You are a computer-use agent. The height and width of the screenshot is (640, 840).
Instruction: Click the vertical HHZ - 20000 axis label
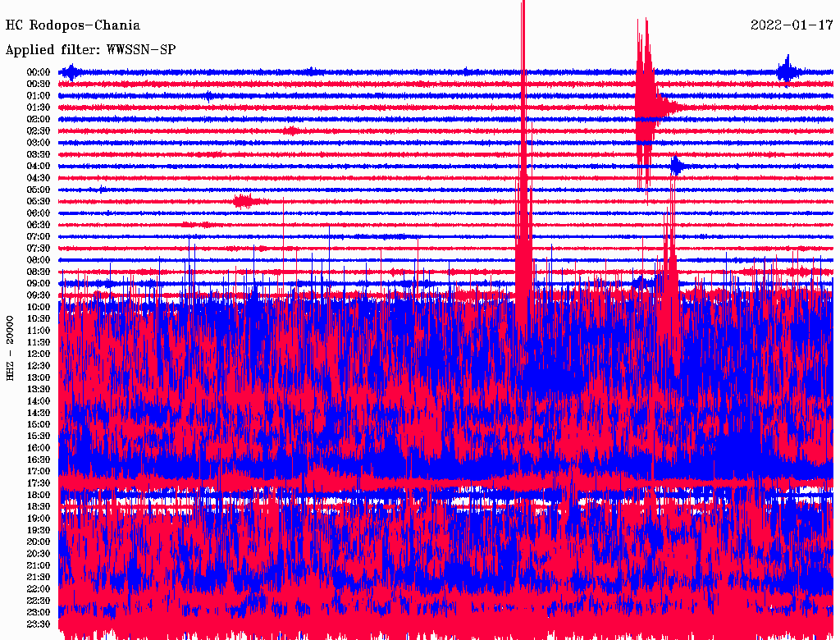(x=11, y=346)
